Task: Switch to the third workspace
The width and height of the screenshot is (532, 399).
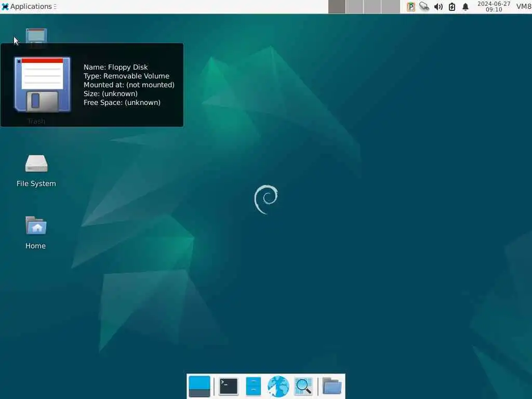Action: point(372,7)
